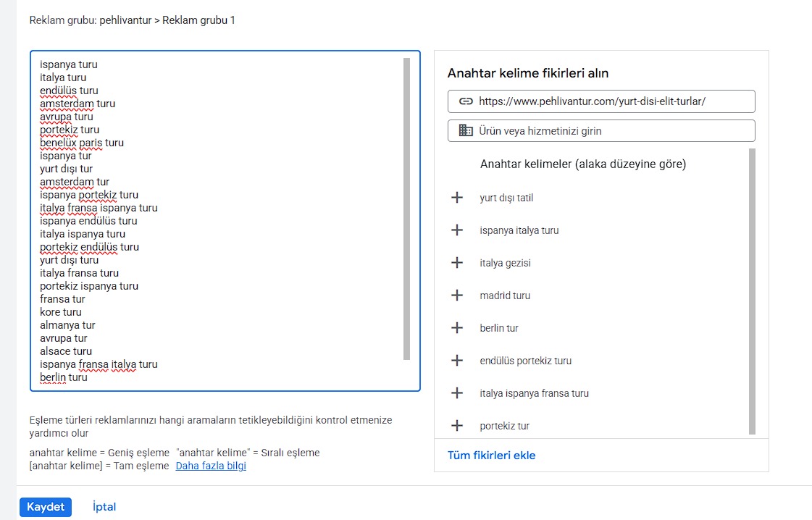
Task: Save keywords with the Kaydet button
Action: [46, 507]
